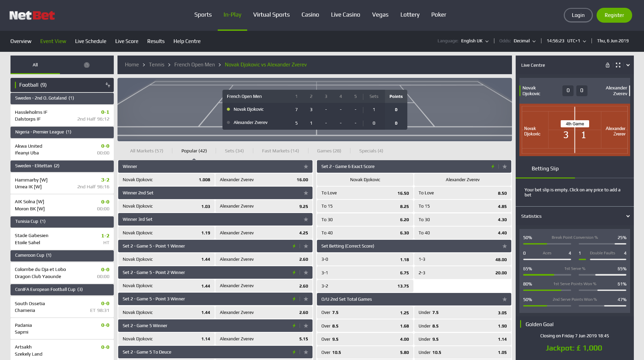Collapse the Cameroon Cup group
This screenshot has height=360, width=644.
(62, 255)
